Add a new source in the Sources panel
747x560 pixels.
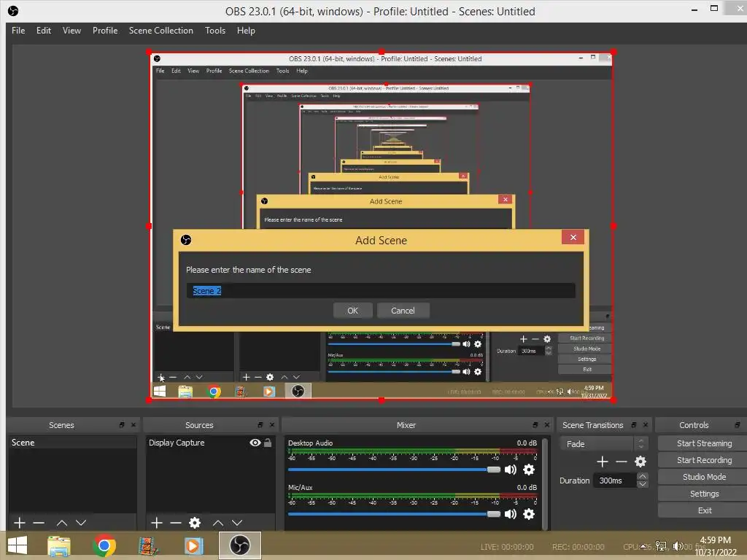pyautogui.click(x=157, y=523)
